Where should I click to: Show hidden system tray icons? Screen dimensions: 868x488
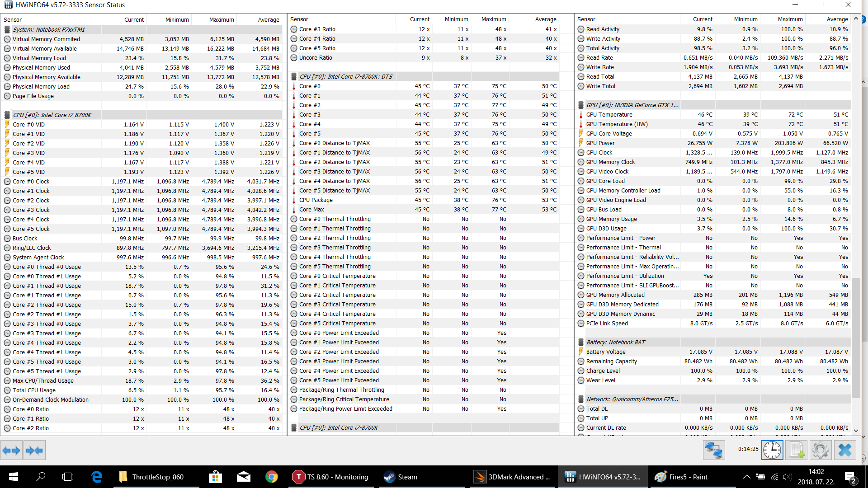tap(747, 477)
